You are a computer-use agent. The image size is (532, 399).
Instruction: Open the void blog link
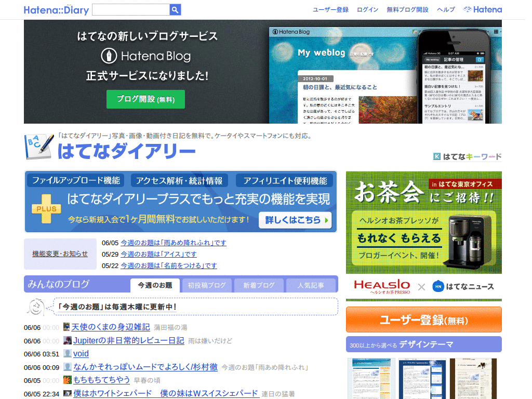point(81,353)
